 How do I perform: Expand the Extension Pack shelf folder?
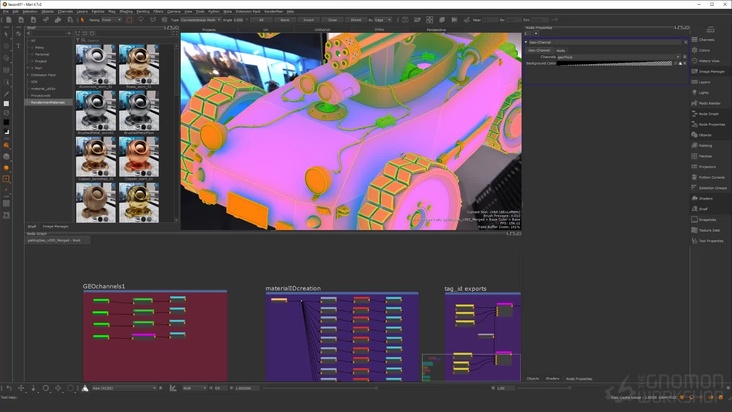point(28,74)
